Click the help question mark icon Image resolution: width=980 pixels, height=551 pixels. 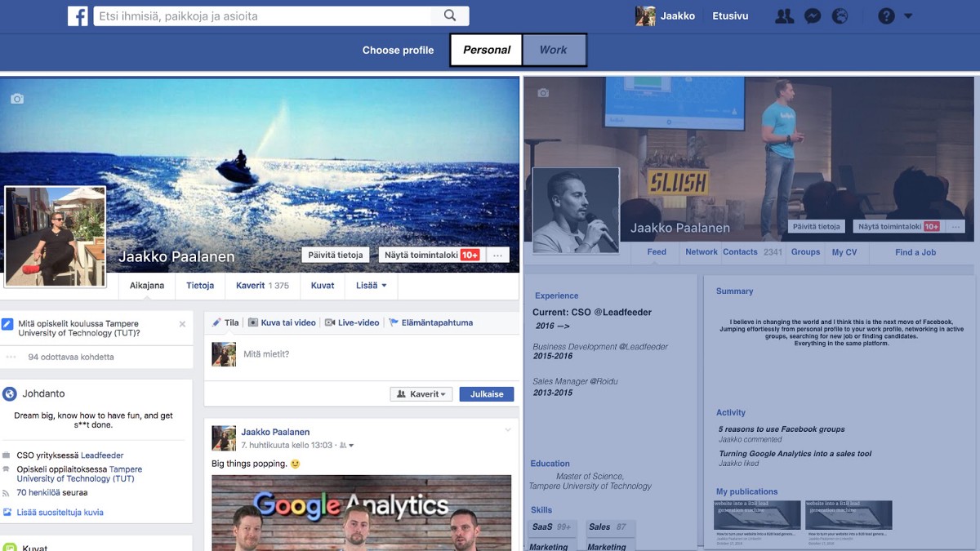(x=886, y=16)
